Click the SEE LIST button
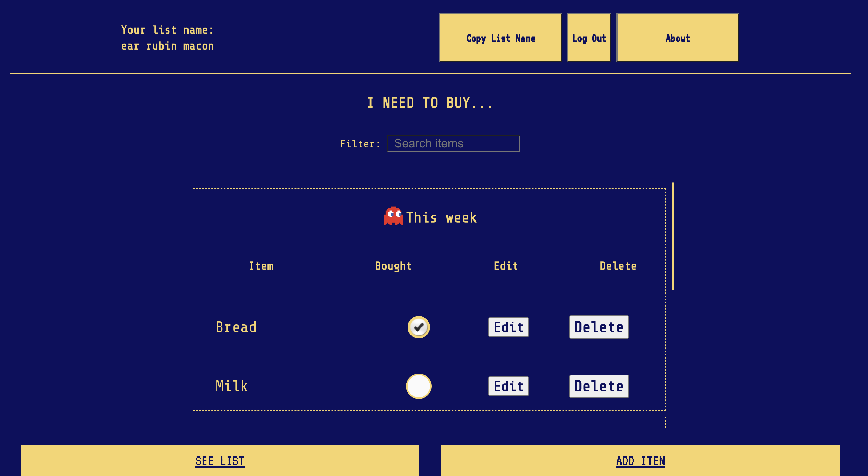Screen dimensions: 868x476 click(220, 461)
